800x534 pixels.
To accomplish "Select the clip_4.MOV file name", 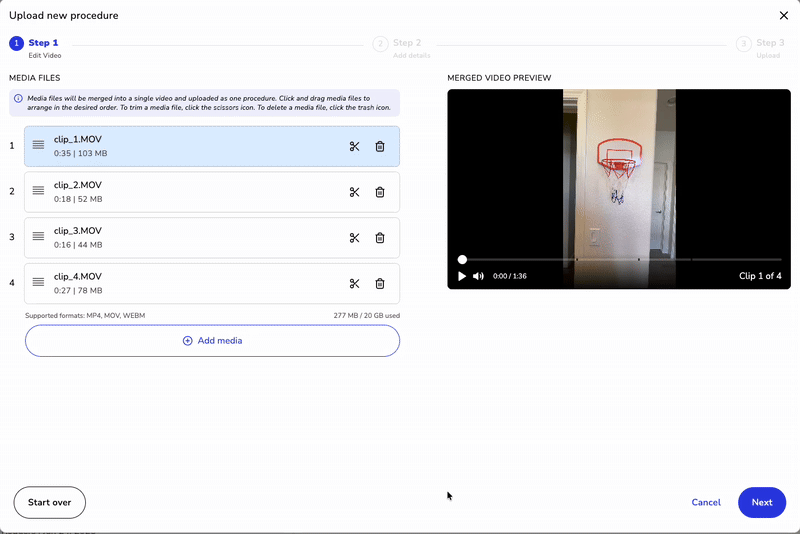I will [78, 276].
